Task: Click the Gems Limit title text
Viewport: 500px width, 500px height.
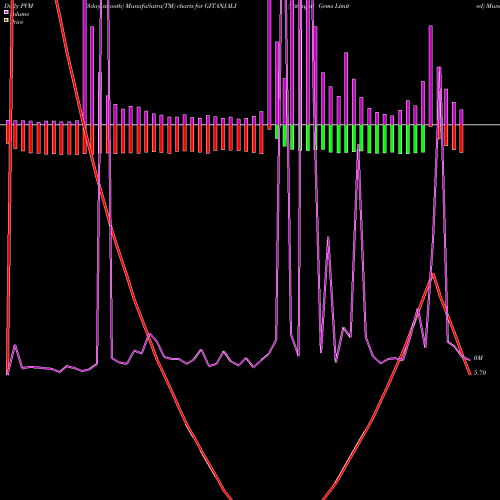Action: pos(334,6)
